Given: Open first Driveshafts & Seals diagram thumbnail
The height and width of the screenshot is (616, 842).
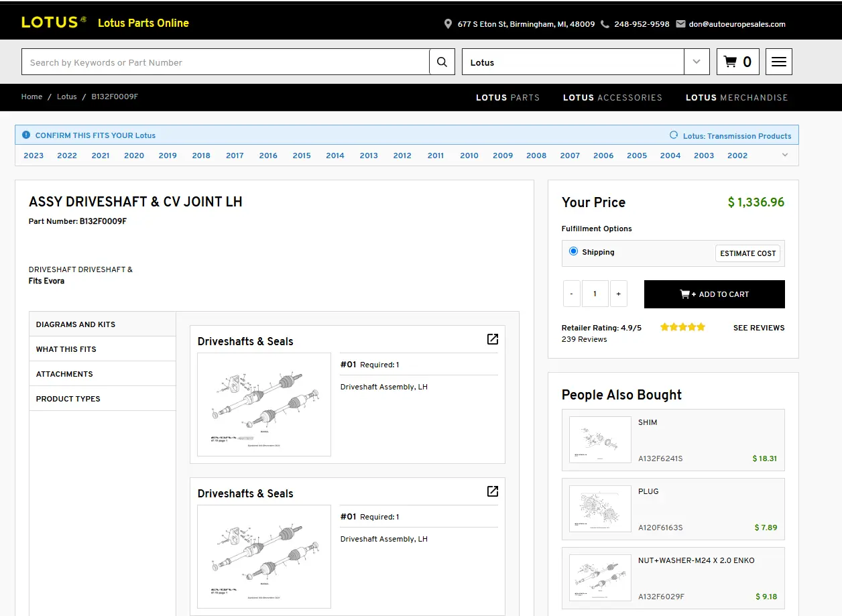Looking at the screenshot, I should 264,404.
